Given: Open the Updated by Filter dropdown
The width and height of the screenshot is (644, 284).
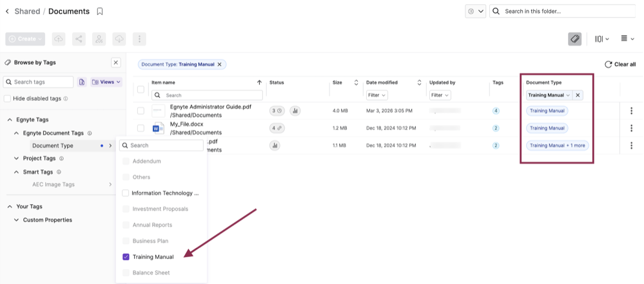Looking at the screenshot, I should 440,95.
